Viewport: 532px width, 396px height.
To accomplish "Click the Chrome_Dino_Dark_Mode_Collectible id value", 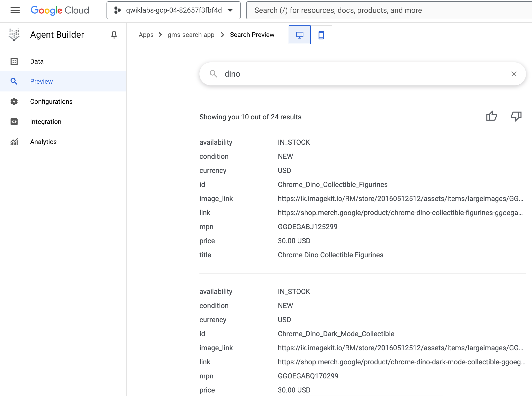I will coord(336,334).
